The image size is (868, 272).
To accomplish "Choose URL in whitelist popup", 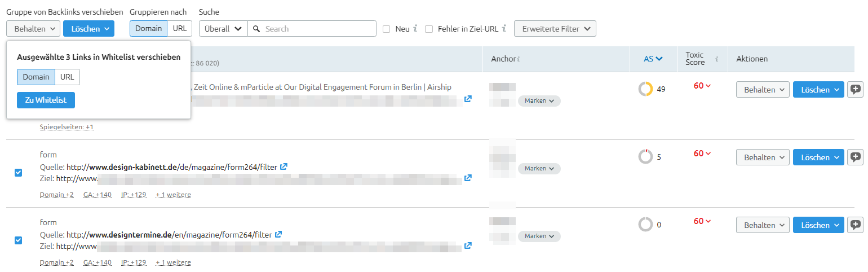I will pos(67,77).
